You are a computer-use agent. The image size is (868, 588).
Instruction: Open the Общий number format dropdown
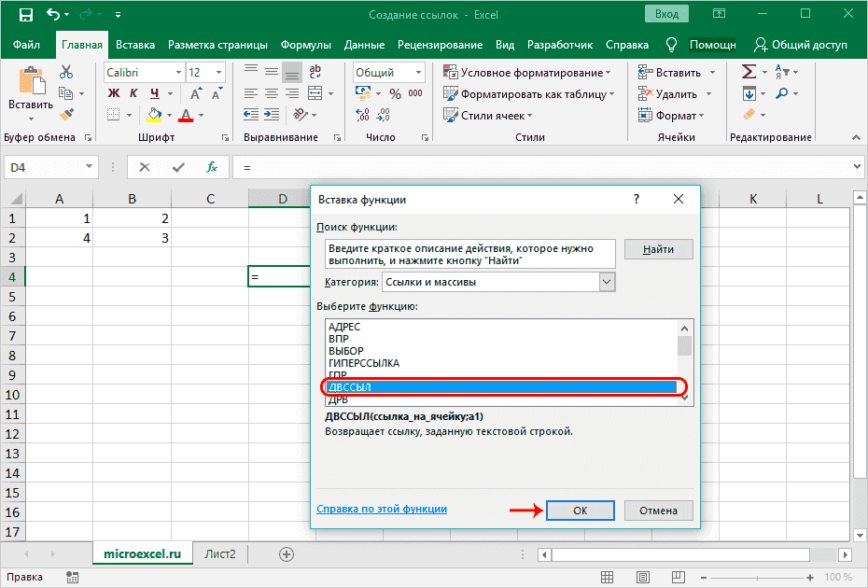[417, 72]
